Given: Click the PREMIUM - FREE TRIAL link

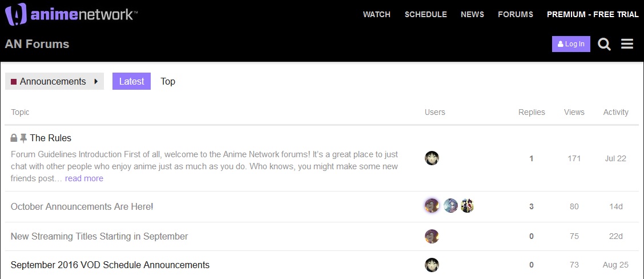Looking at the screenshot, I should [593, 14].
